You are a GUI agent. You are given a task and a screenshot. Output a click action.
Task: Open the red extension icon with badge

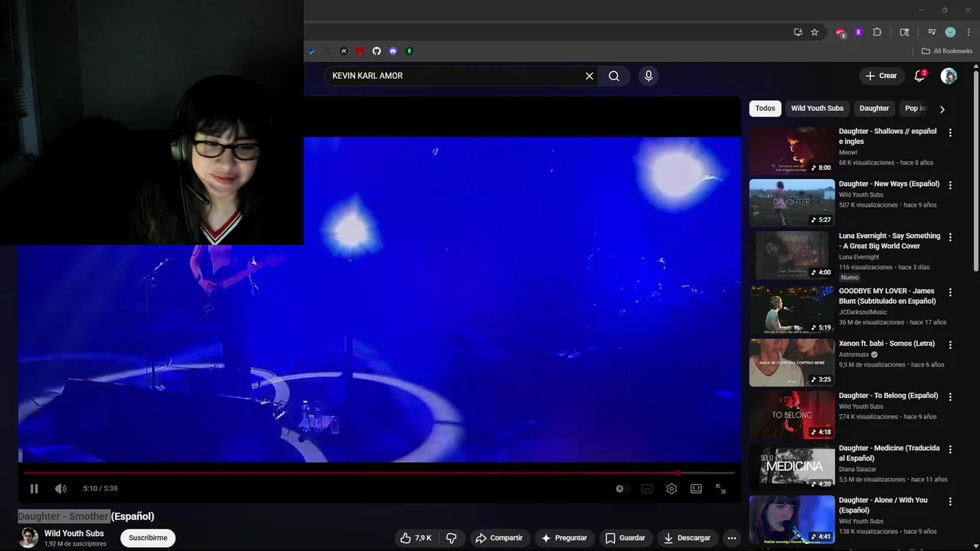coord(841,33)
